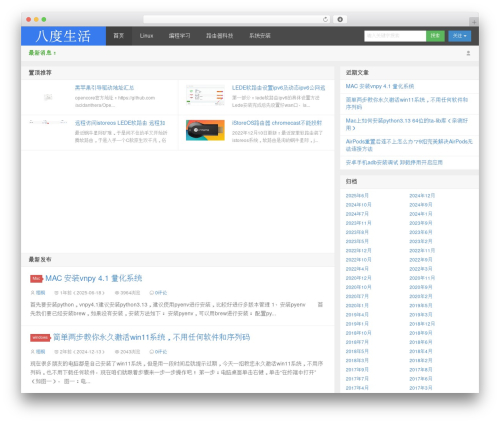Open the 系统安装 navigation item
Image resolution: width=500 pixels, height=423 pixels.
260,36
